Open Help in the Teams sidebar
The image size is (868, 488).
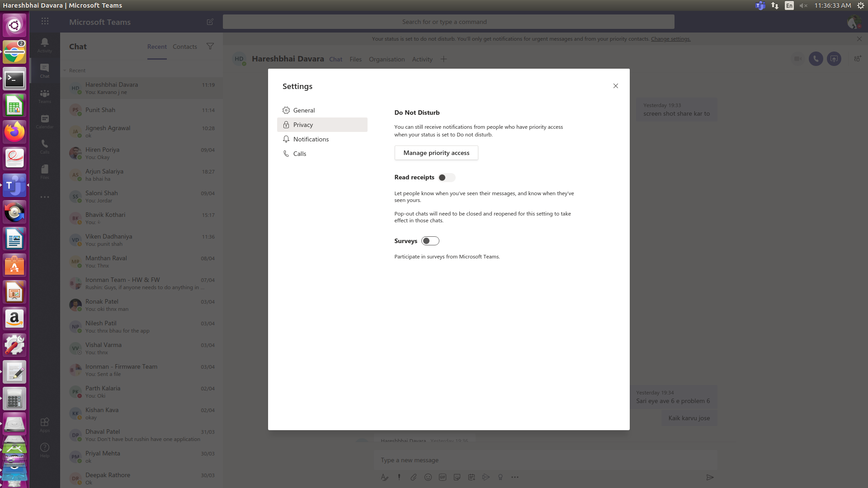point(44,450)
